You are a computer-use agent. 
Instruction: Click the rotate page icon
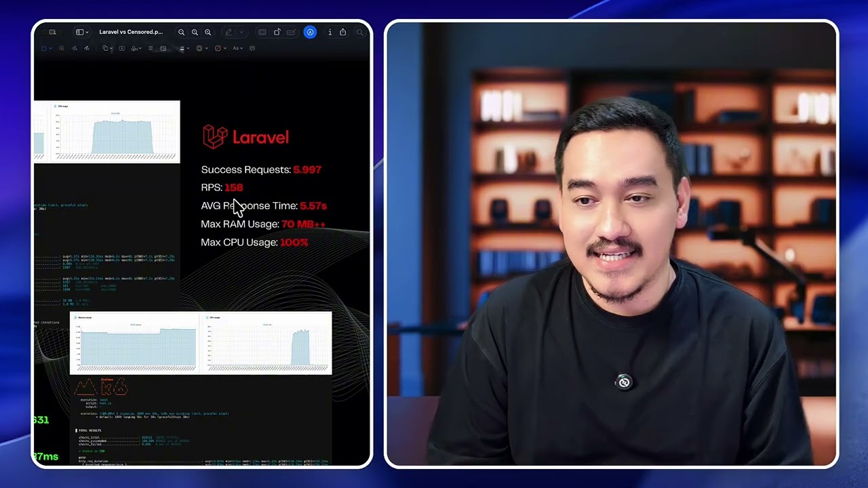(277, 32)
